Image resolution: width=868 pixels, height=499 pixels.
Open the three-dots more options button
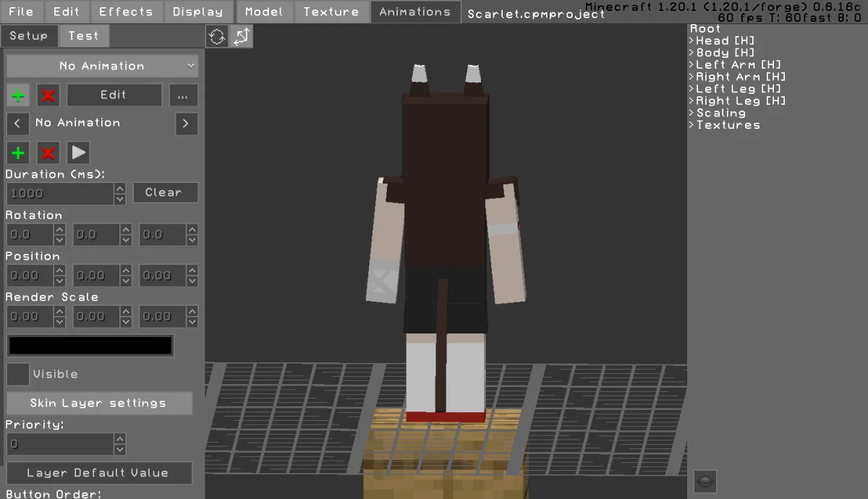[x=184, y=95]
